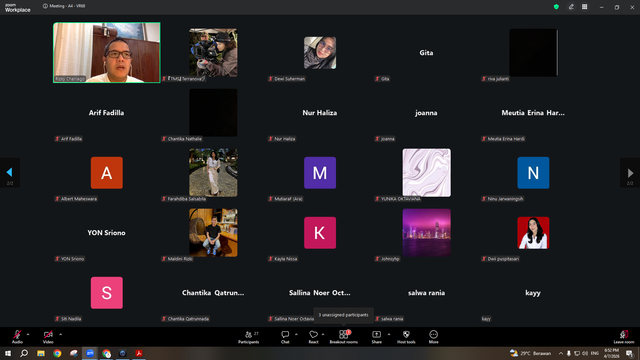This screenshot has height=360, width=640.
Task: Select salwa rania's tile name
Action: 427,293
